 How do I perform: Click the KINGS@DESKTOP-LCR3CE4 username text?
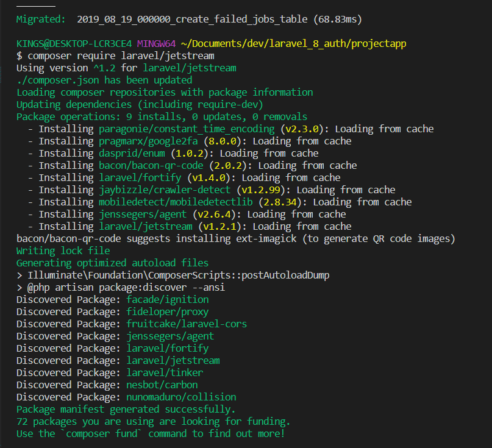tap(74, 44)
